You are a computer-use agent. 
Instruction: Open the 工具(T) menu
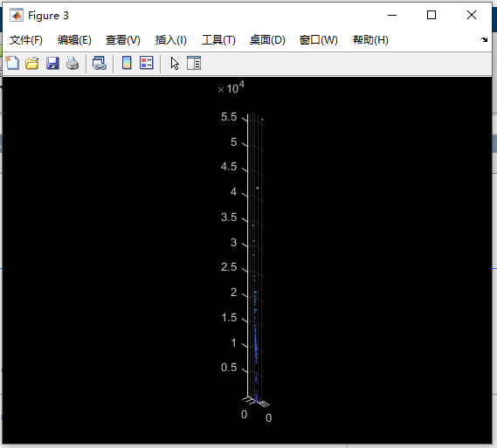coord(218,40)
